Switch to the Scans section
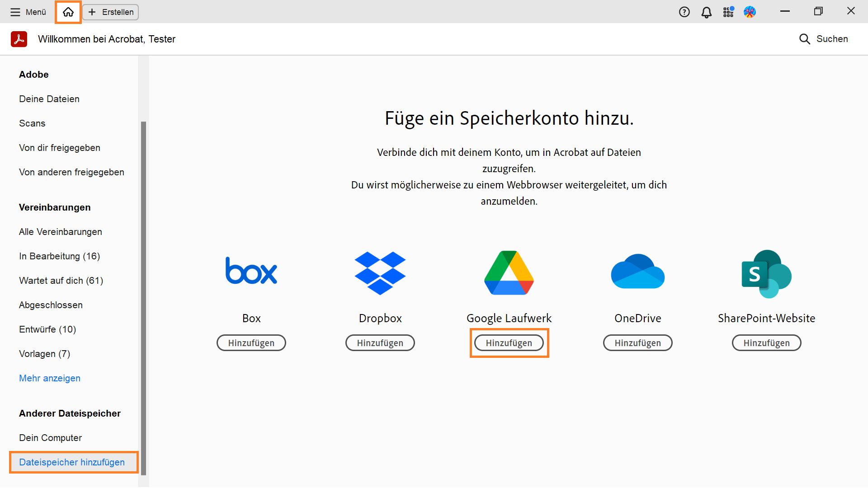The image size is (868, 488). [32, 123]
